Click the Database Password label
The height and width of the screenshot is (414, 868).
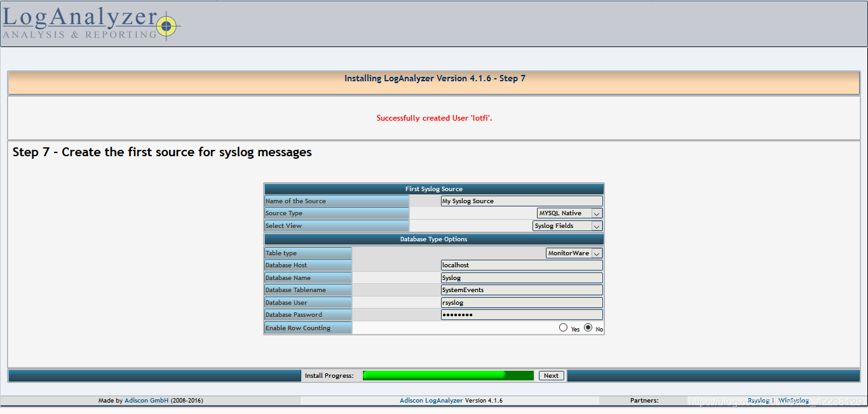pyautogui.click(x=294, y=315)
